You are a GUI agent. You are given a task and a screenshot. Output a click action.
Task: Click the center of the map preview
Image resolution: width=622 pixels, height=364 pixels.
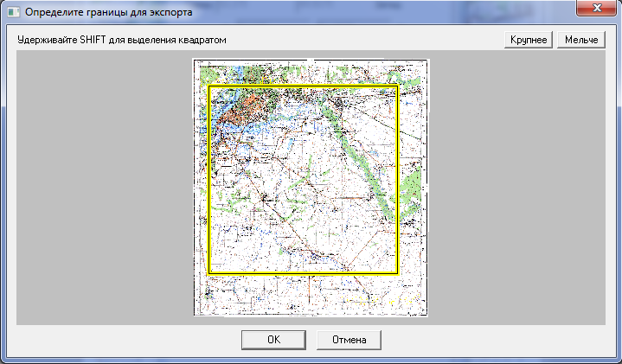[x=311, y=188]
